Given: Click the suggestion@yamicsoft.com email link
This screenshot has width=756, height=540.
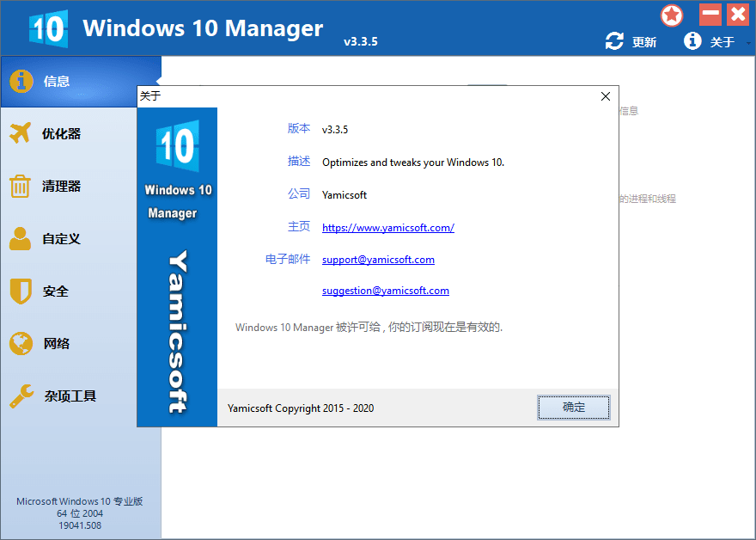Looking at the screenshot, I should click(385, 291).
